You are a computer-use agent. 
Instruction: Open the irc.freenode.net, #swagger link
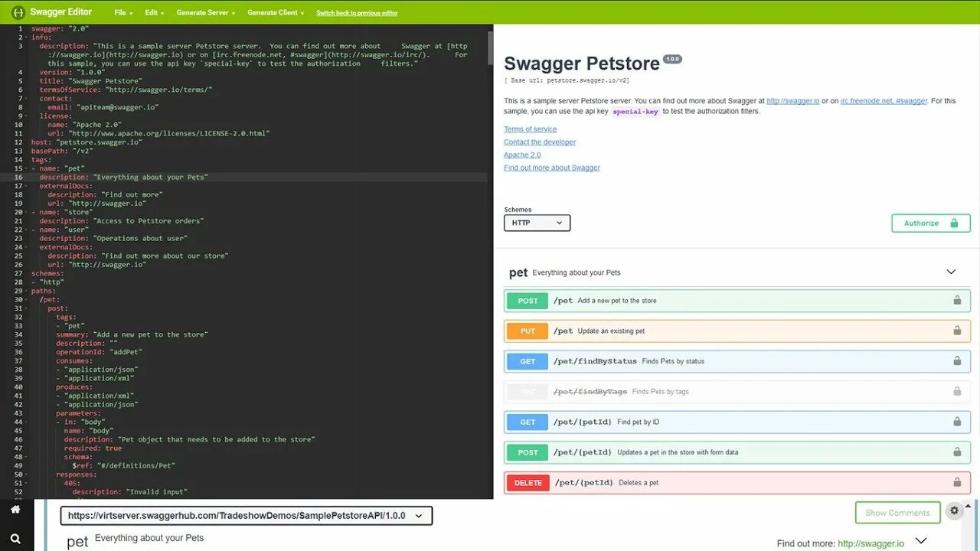(x=884, y=101)
